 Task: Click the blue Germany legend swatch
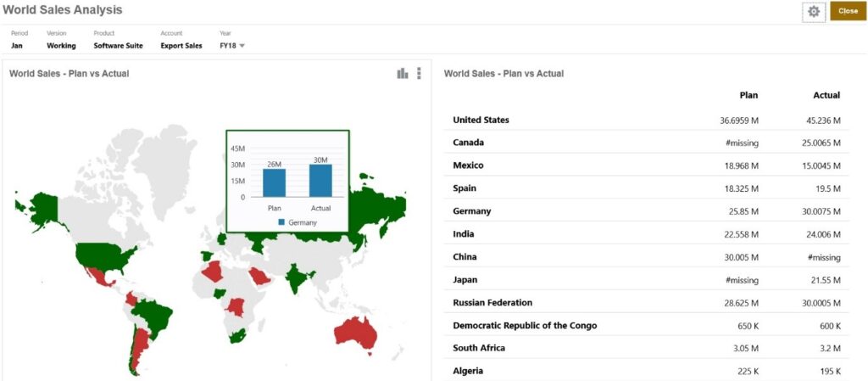(281, 221)
